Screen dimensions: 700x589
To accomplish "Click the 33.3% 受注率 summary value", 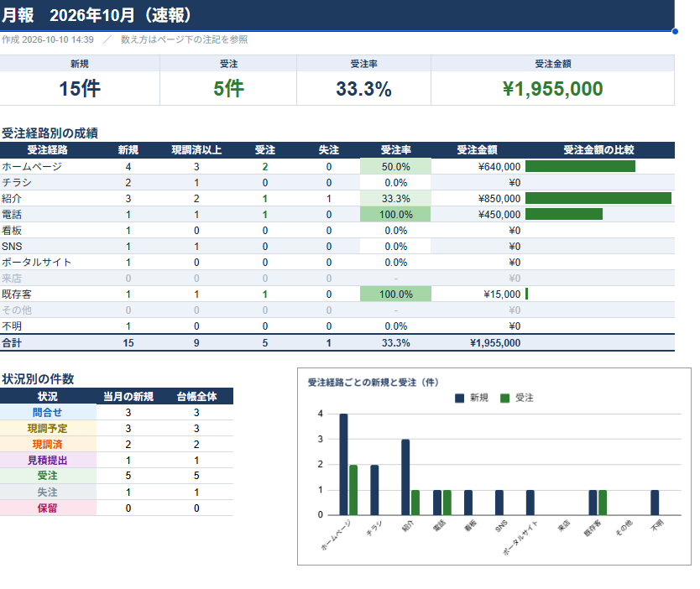I will pos(363,89).
